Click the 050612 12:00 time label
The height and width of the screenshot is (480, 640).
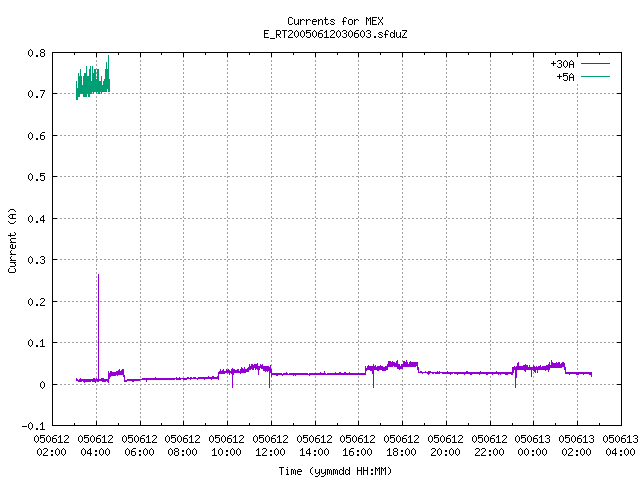(270, 446)
